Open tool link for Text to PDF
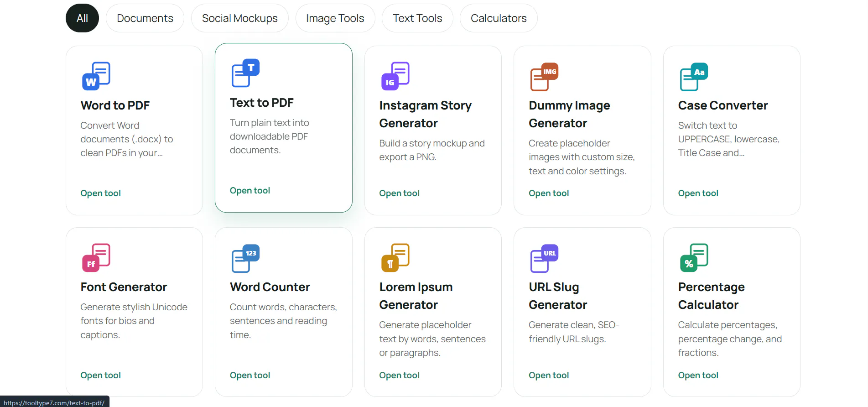 [250, 190]
